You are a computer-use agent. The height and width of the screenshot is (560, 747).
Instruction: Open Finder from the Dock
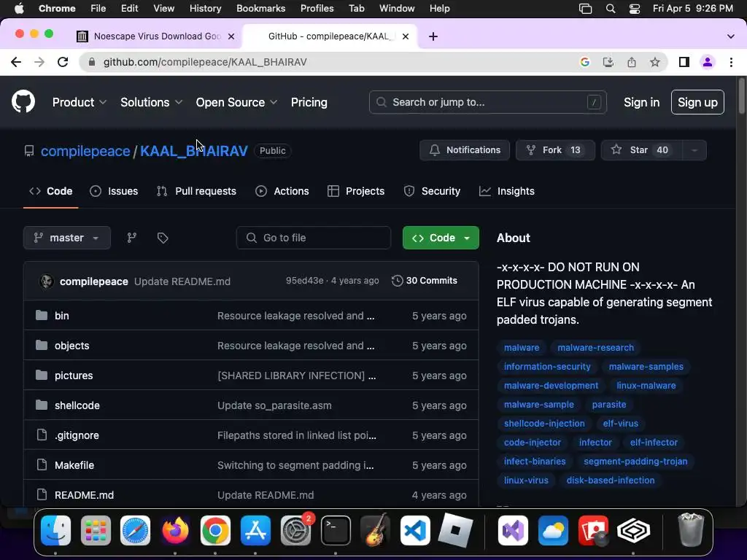coord(55,530)
